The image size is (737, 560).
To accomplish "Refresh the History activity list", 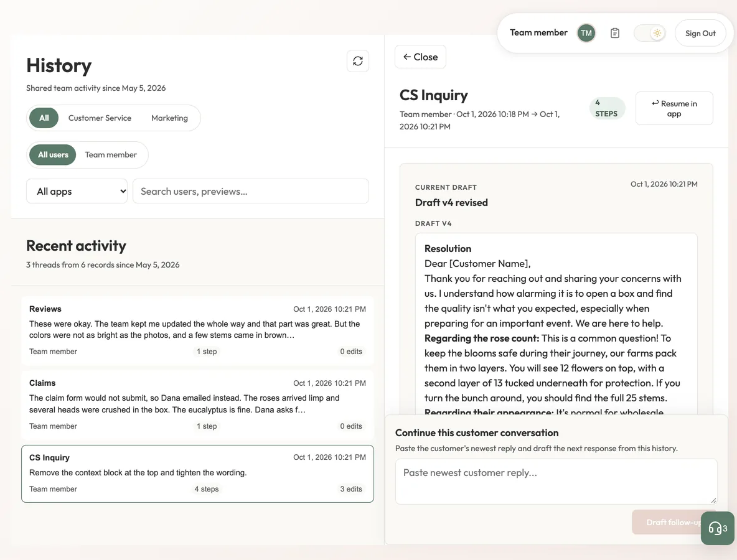I will (x=358, y=61).
